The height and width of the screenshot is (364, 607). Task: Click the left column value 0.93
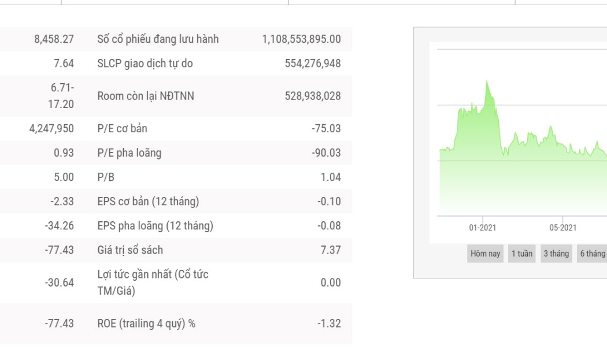click(x=64, y=153)
